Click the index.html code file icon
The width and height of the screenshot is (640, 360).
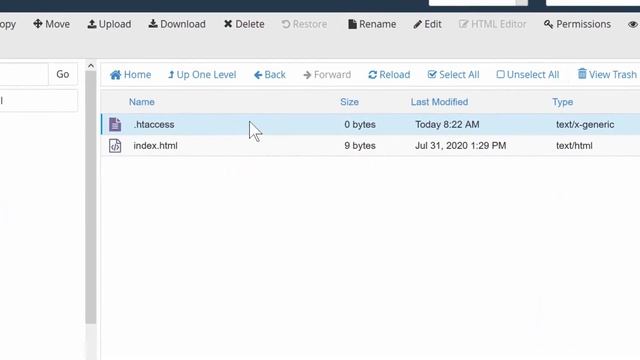coord(115,146)
